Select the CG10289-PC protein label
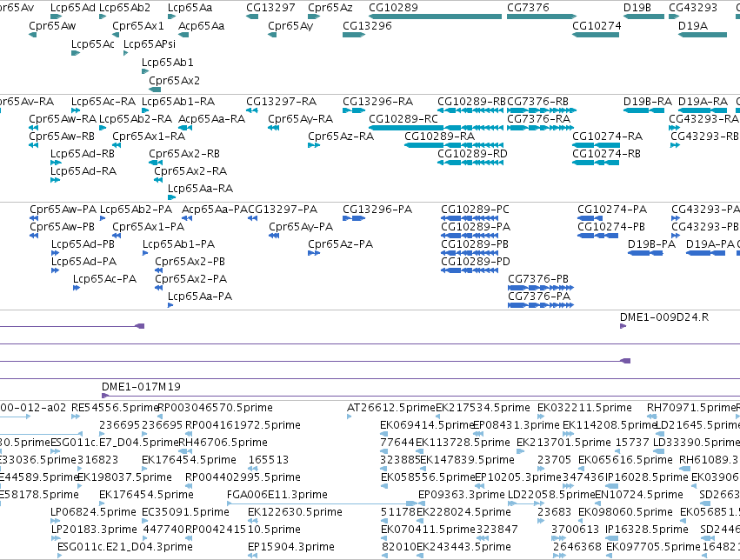The image size is (740, 560). coord(475,210)
